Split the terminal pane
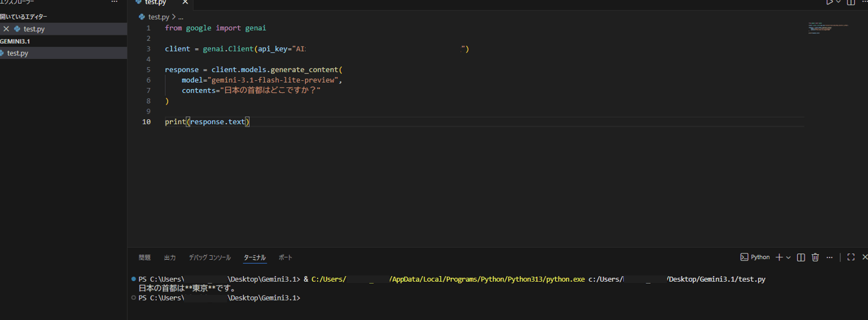The width and height of the screenshot is (868, 320). (801, 257)
